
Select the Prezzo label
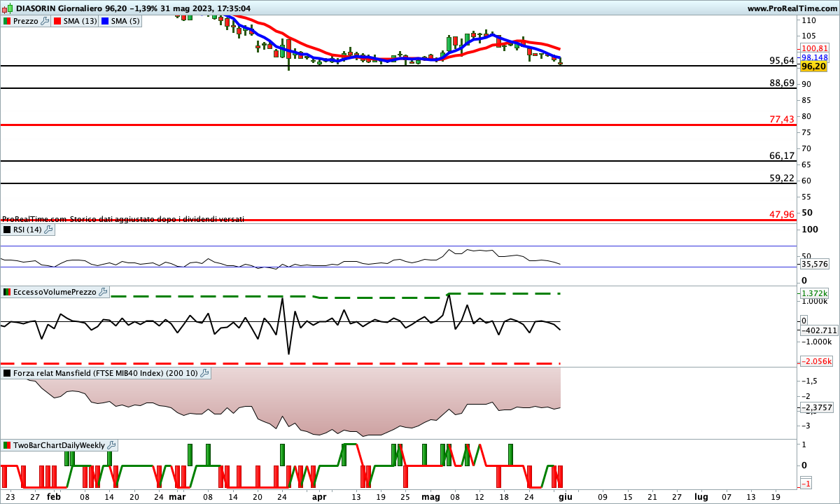coord(26,21)
